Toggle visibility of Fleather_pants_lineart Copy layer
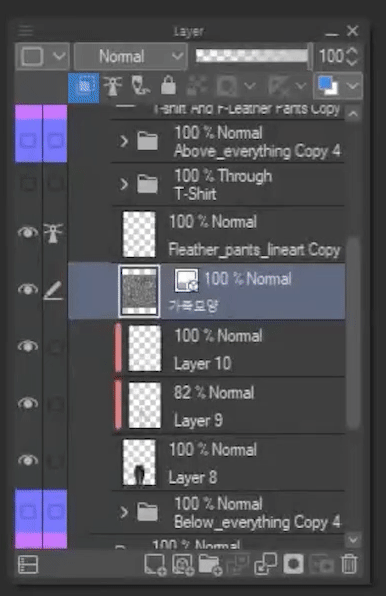 (x=28, y=232)
